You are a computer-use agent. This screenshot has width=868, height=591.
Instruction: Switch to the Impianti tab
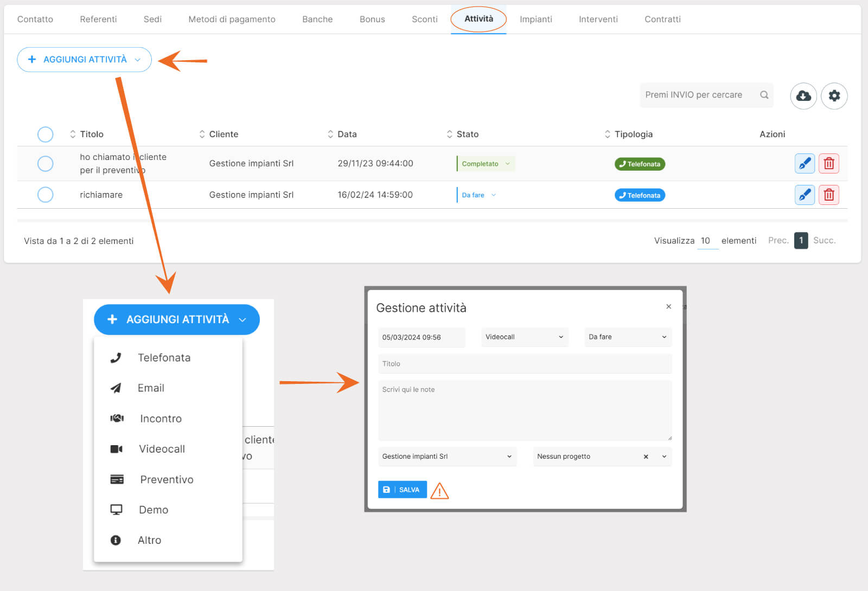pos(535,19)
